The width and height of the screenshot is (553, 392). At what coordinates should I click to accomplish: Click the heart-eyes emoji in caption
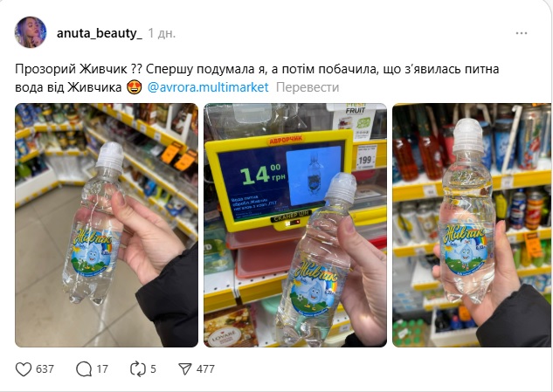click(134, 87)
